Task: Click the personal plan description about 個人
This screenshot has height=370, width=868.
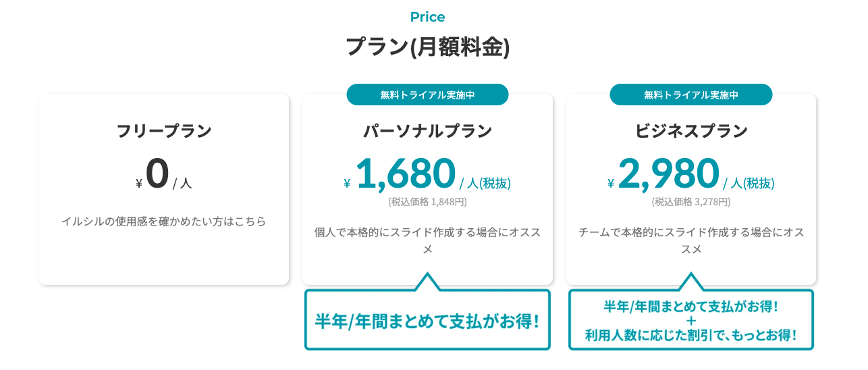Action: (427, 240)
